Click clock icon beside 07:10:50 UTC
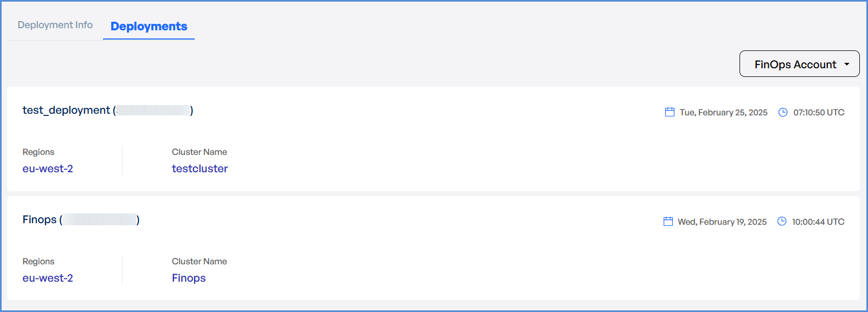The height and width of the screenshot is (312, 868). click(x=783, y=112)
